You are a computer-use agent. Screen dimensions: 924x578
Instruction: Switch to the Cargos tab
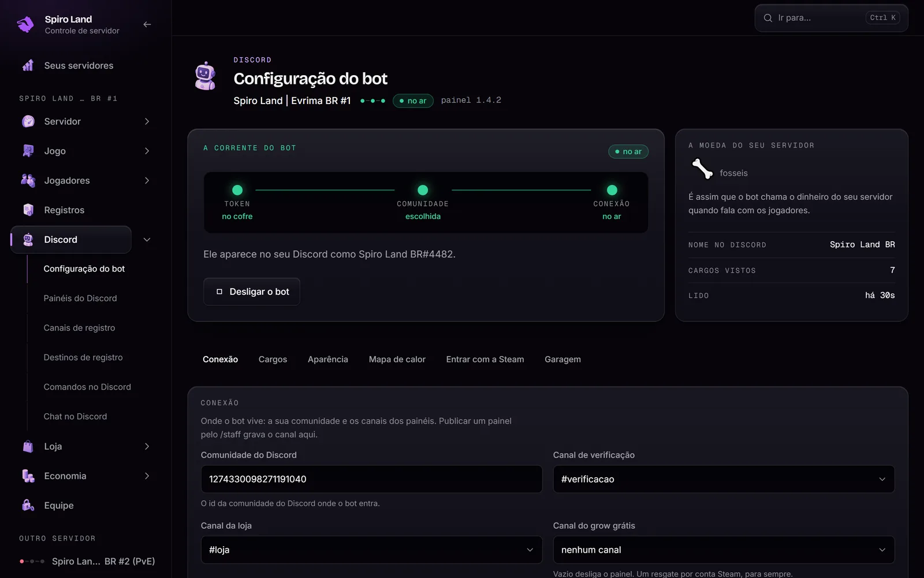(x=273, y=360)
